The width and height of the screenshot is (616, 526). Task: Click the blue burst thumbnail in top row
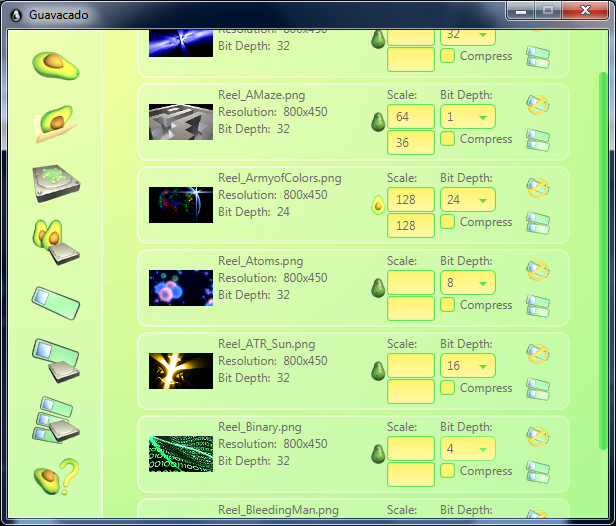coord(181,43)
